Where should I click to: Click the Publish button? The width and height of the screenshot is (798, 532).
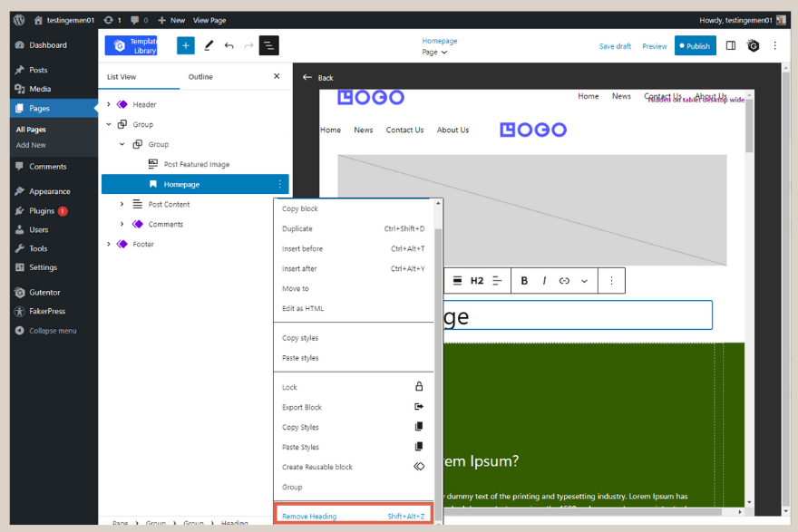click(695, 45)
